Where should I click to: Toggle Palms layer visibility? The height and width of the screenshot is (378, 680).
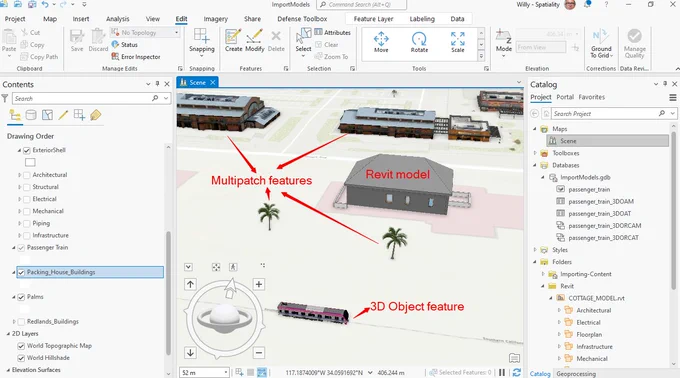coord(21,297)
